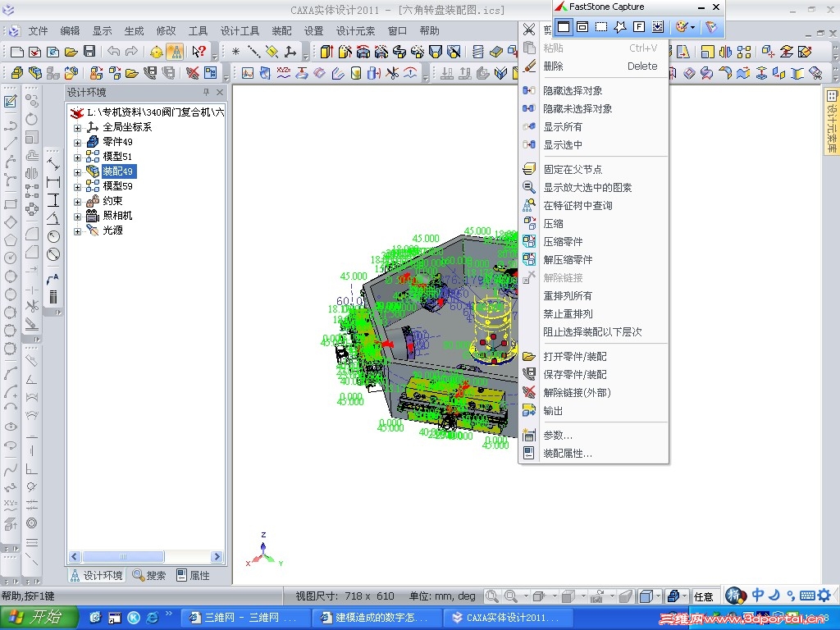Open the 文件 menu
Screen dimensions: 840x630
click(x=38, y=31)
